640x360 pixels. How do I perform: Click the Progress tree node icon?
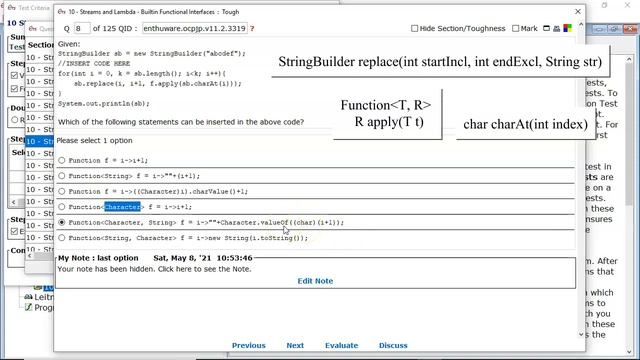28,307
